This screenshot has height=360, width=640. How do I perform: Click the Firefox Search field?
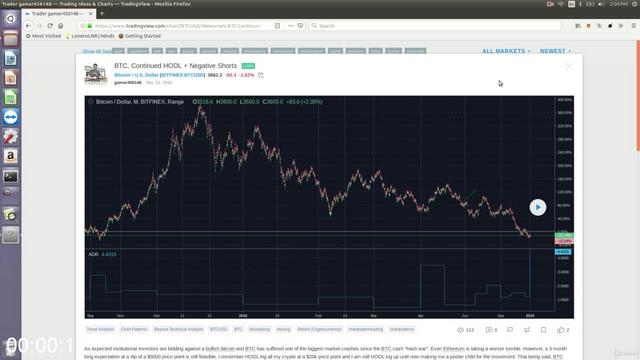435,26
